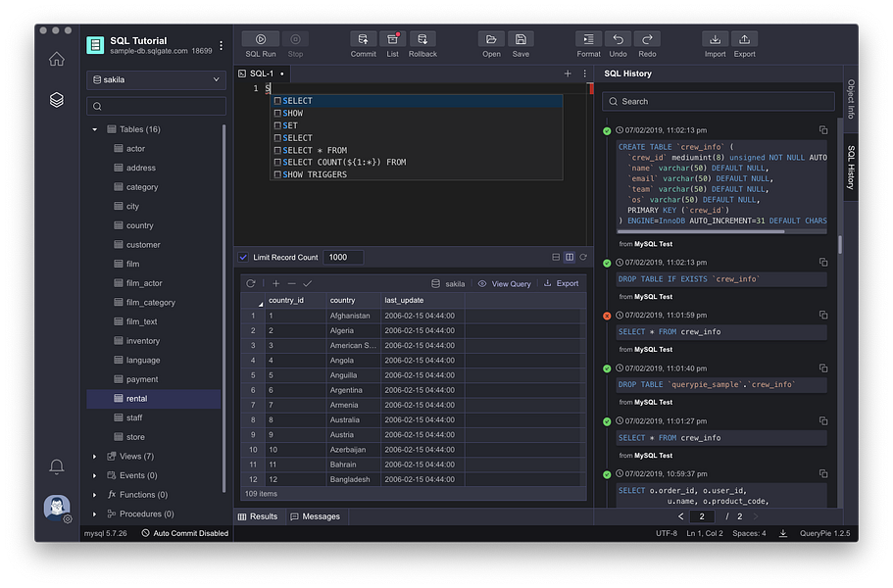Select the SQL History side tab
Image resolution: width=893 pixels, height=588 pixels.
pos(851,168)
